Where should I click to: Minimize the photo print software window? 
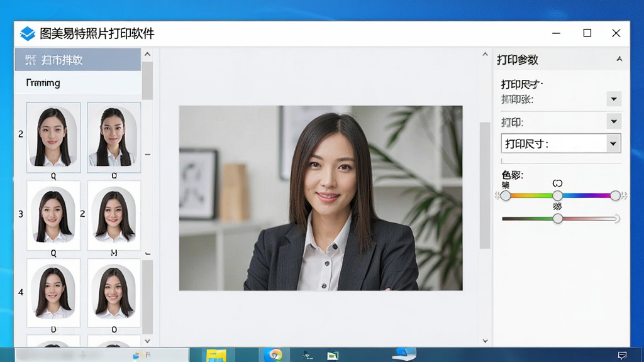[556, 33]
